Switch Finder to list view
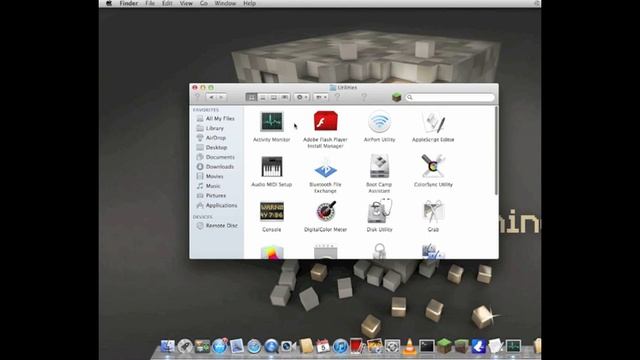 (x=263, y=97)
